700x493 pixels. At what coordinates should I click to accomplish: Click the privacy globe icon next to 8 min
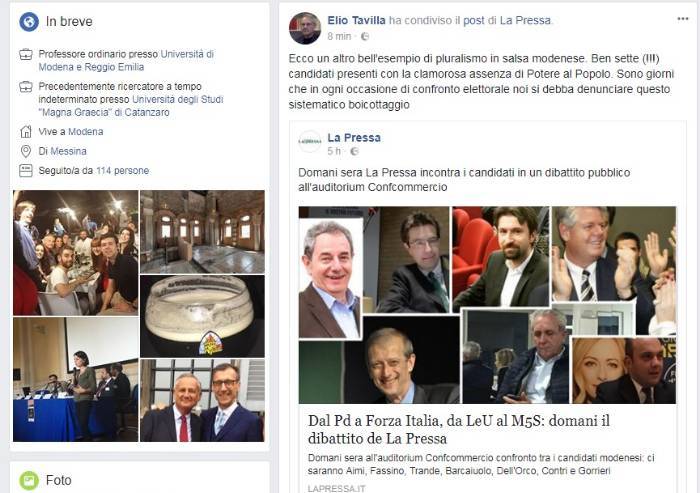pos(365,37)
